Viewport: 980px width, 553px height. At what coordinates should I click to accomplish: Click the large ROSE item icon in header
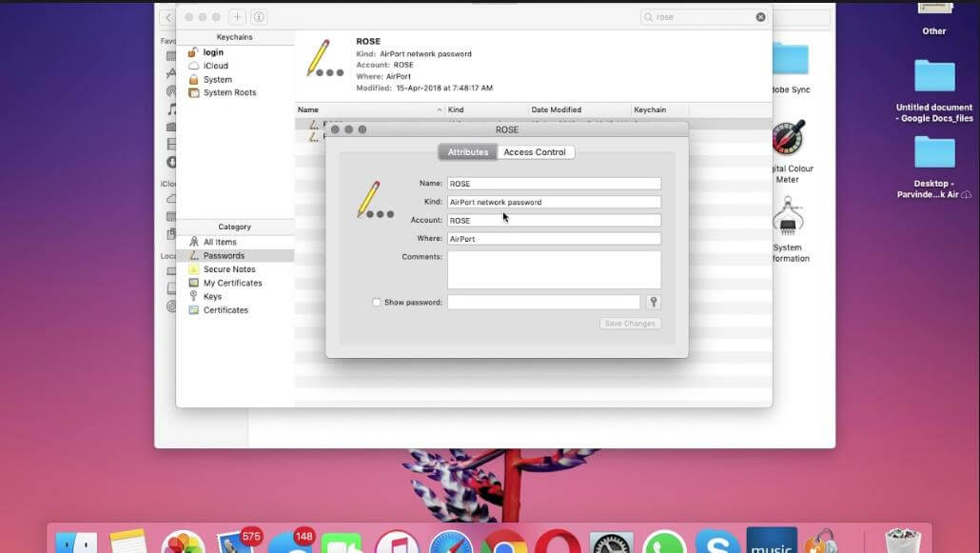(x=324, y=58)
